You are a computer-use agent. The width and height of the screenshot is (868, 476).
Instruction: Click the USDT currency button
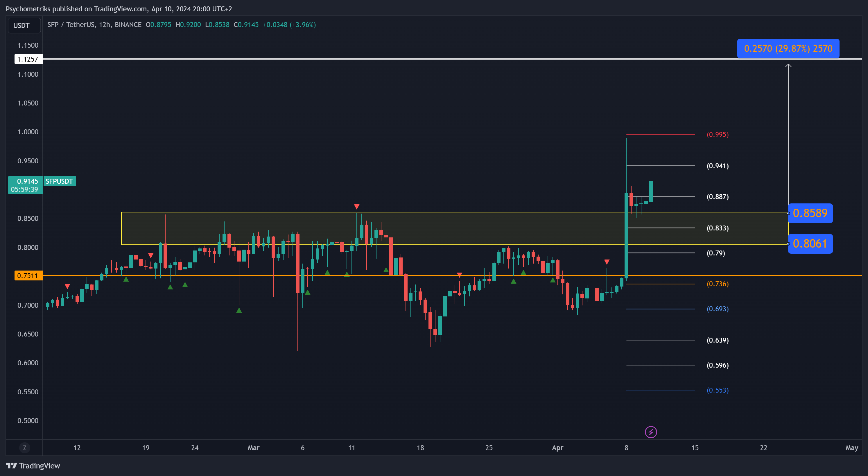click(x=24, y=25)
